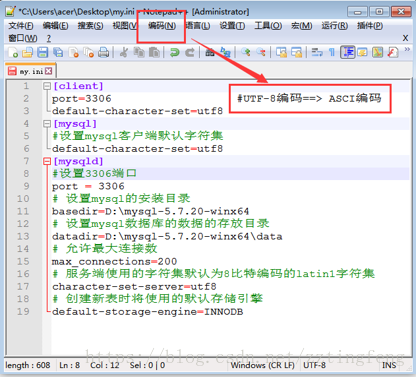Open the 设置(T) menu

pos(232,26)
